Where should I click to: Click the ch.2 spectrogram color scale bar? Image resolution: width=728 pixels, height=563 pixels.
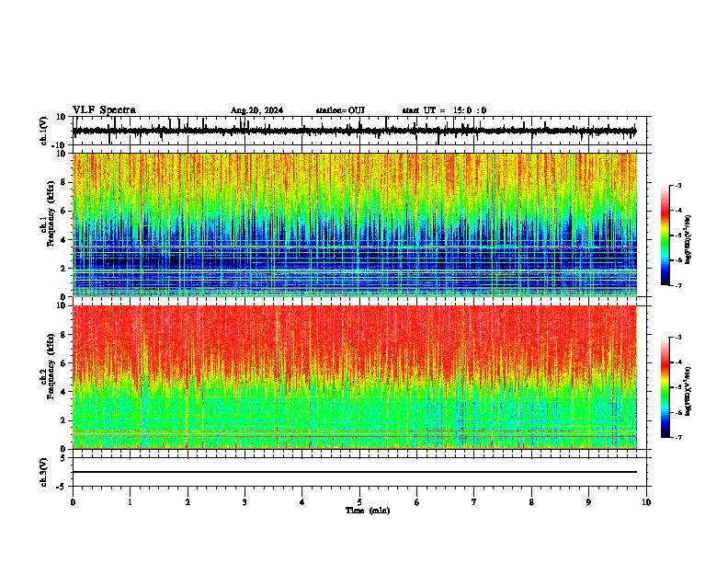pyautogui.click(x=665, y=387)
